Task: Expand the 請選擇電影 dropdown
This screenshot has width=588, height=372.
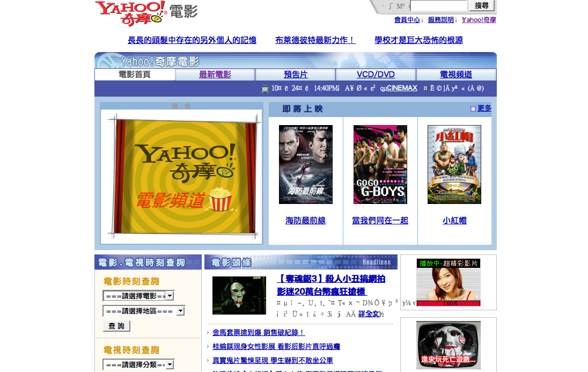Action: coord(138,296)
